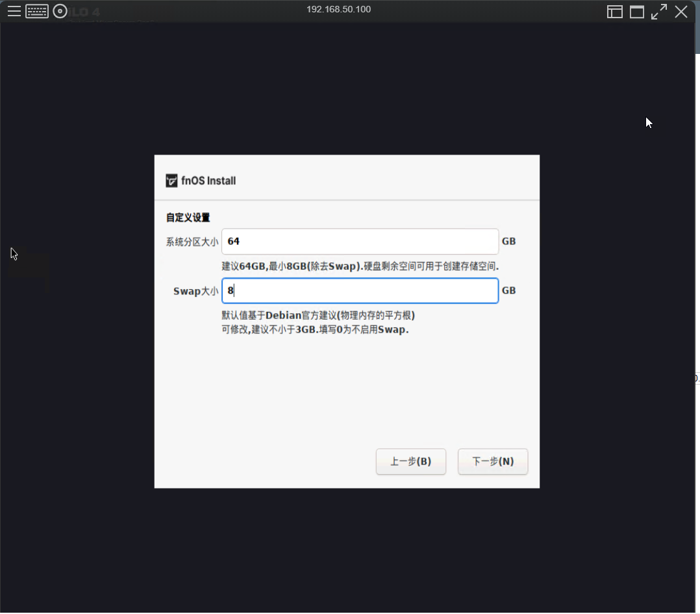Enter full screen with the diagonal arrows icon
700x614 pixels.
pos(659,12)
